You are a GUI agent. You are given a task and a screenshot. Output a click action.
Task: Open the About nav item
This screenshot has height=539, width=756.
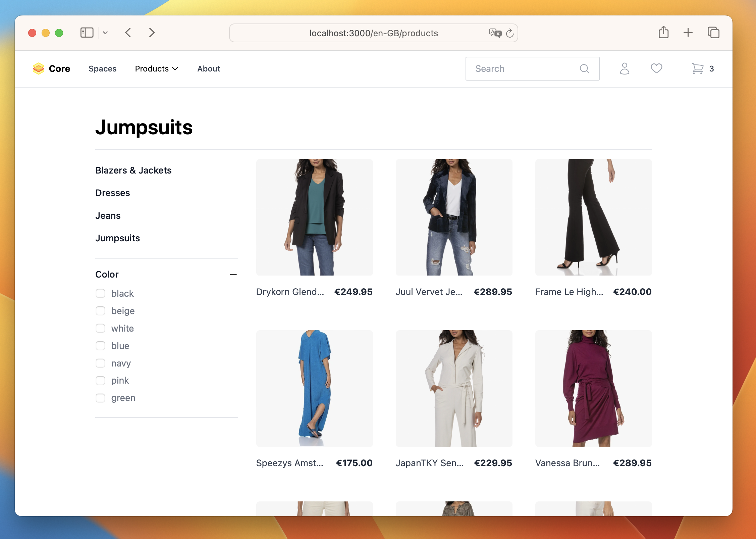pos(209,69)
